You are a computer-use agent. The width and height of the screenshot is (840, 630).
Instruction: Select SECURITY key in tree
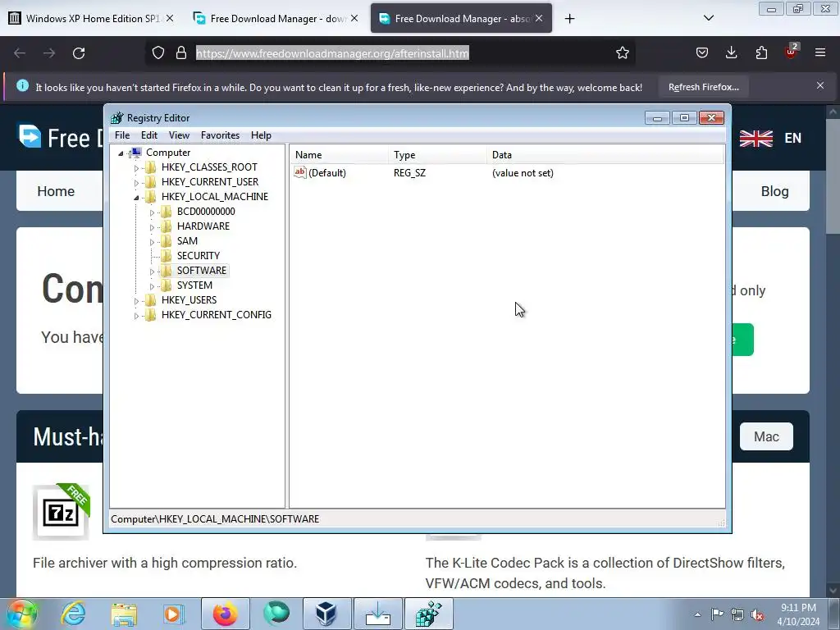pos(199,256)
